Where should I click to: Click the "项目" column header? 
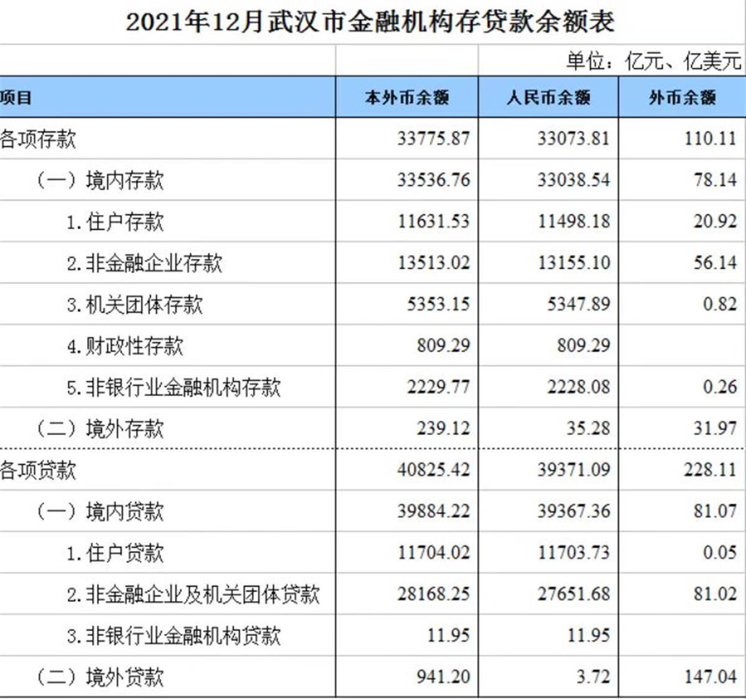(x=16, y=98)
